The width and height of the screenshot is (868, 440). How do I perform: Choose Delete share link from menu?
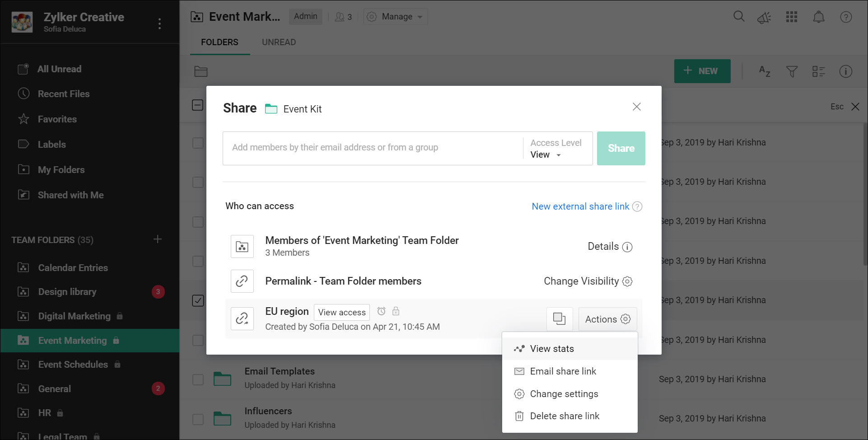coord(565,416)
